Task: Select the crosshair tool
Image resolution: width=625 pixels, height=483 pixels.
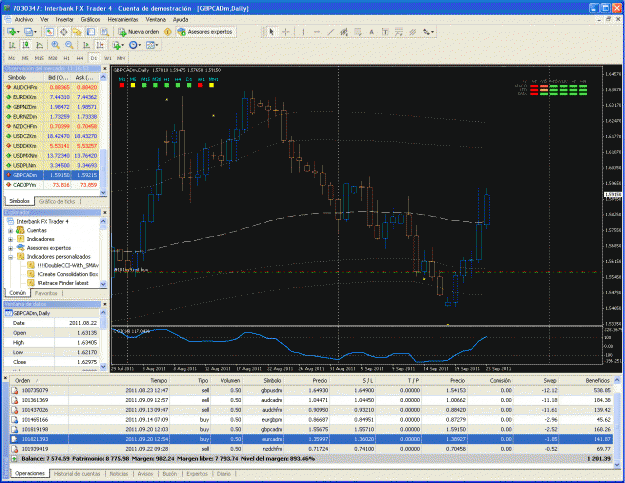Action: point(286,32)
